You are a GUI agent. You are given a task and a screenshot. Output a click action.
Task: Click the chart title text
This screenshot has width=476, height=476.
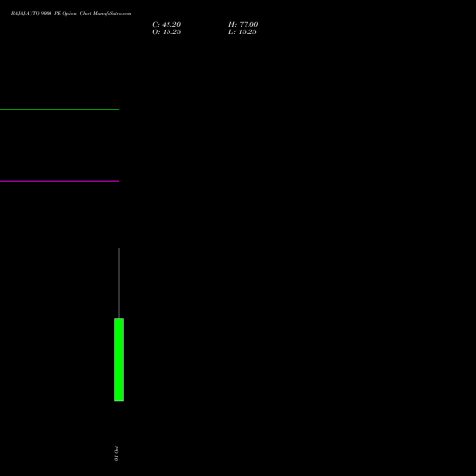coord(71,13)
